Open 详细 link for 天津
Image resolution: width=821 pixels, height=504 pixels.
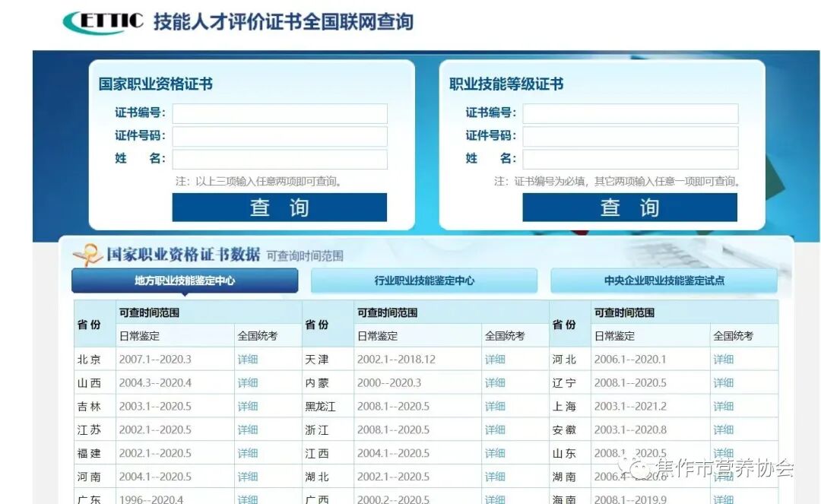[495, 360]
